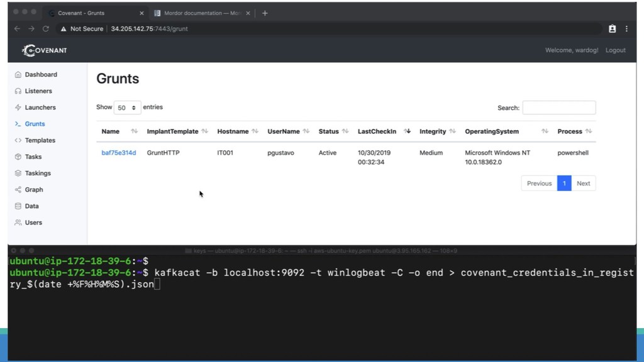Click the Launchers lightning icon
The height and width of the screenshot is (362, 644).
18,107
